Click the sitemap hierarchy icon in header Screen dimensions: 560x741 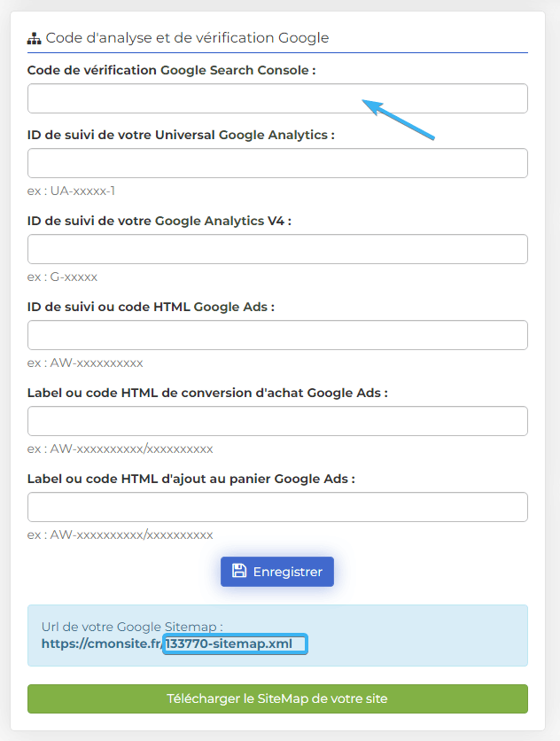34,38
